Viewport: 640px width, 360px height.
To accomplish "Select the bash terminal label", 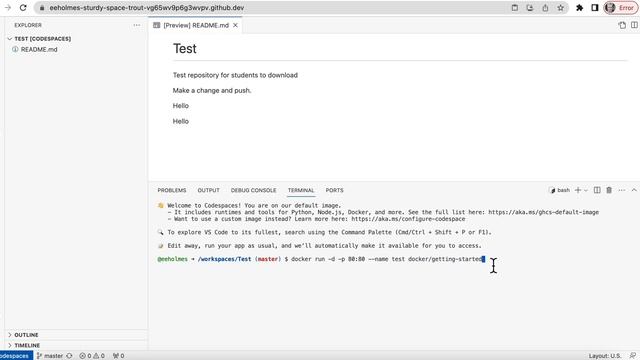I will tap(560, 190).
